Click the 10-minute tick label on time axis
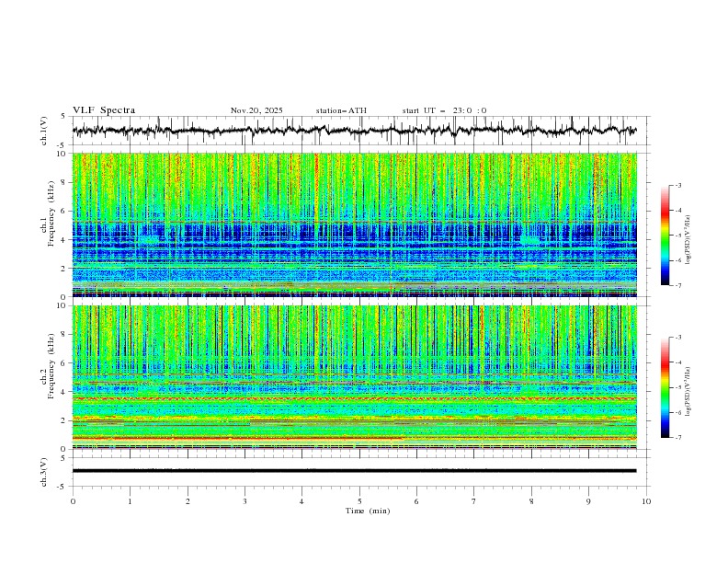728x563 pixels. click(646, 500)
